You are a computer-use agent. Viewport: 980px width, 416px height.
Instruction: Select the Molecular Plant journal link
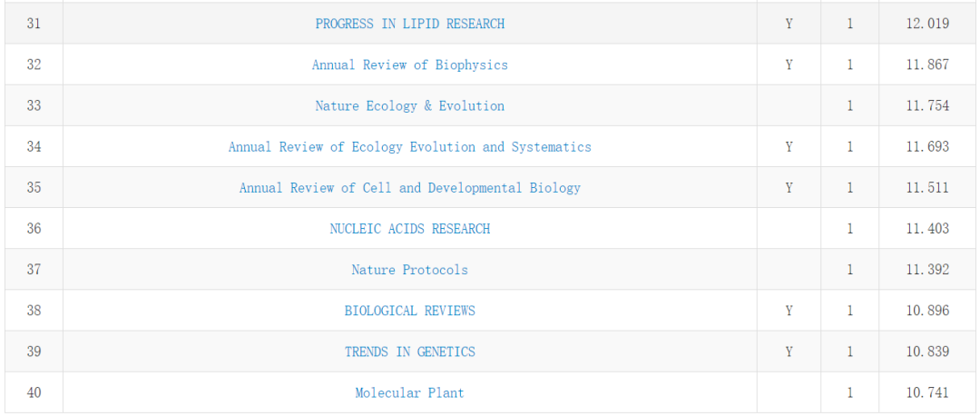click(x=410, y=393)
